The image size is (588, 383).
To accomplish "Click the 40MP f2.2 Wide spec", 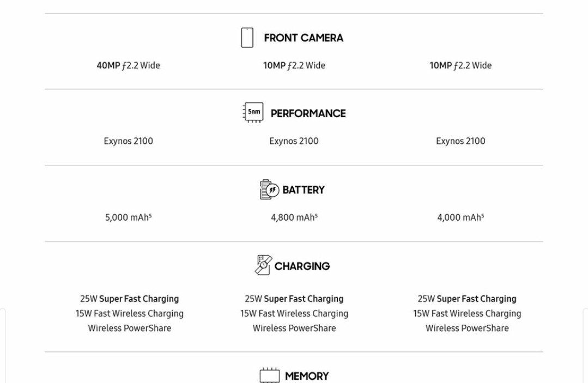I will click(x=128, y=65).
